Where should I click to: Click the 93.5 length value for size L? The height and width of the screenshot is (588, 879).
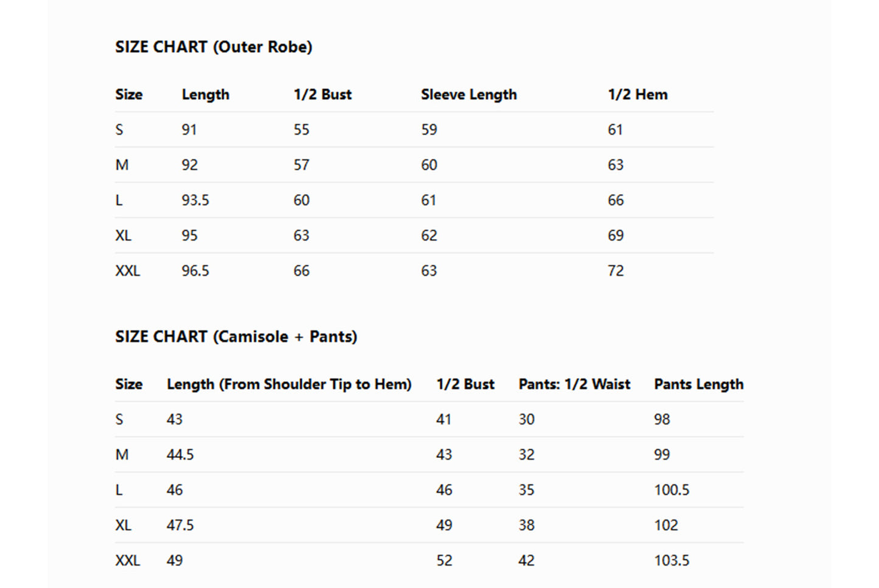click(195, 200)
